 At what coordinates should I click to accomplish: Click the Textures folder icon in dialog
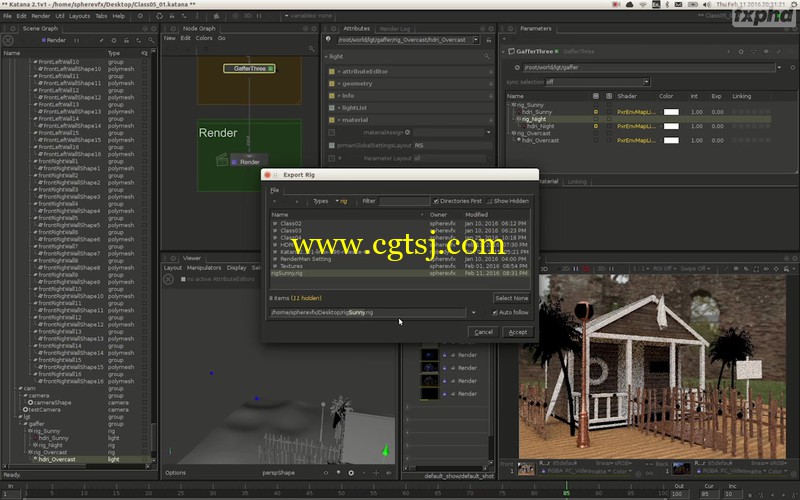tap(275, 266)
